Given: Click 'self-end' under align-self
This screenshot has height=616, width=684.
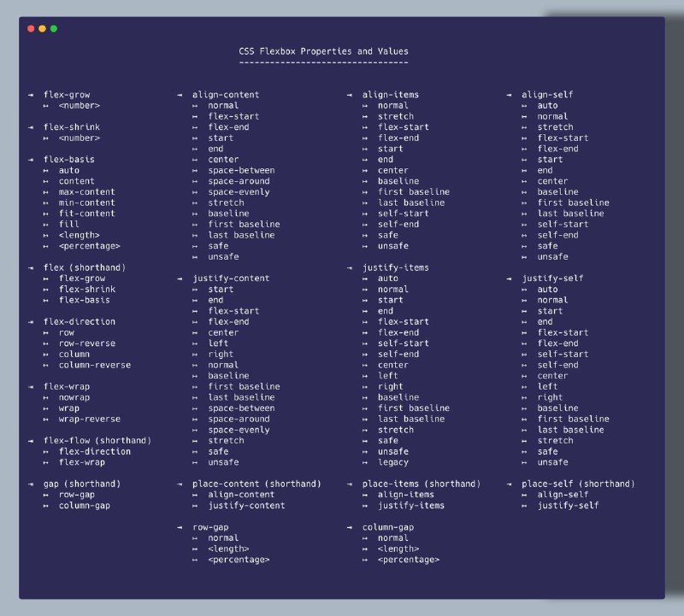Looking at the screenshot, I should pyautogui.click(x=558, y=236).
